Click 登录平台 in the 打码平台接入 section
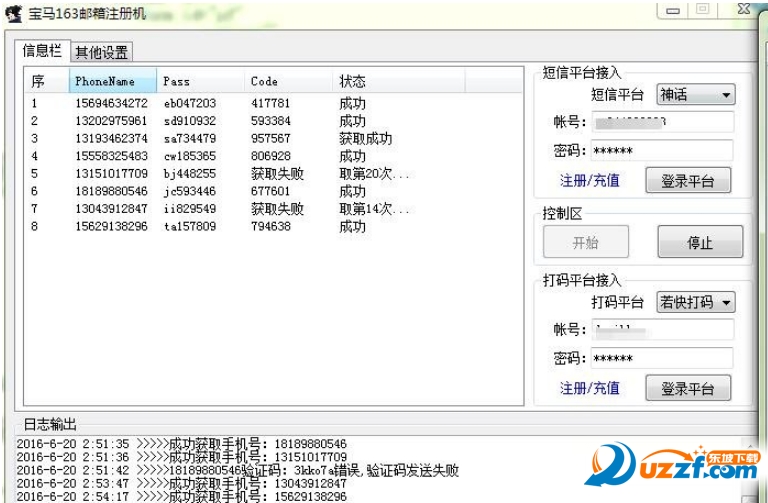Screen dimensions: 768x503 coord(688,388)
